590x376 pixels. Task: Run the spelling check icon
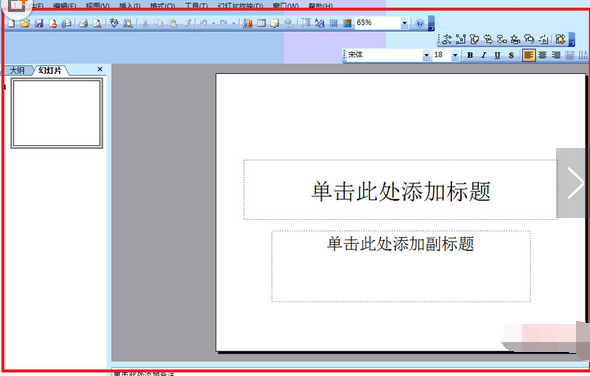[114, 23]
